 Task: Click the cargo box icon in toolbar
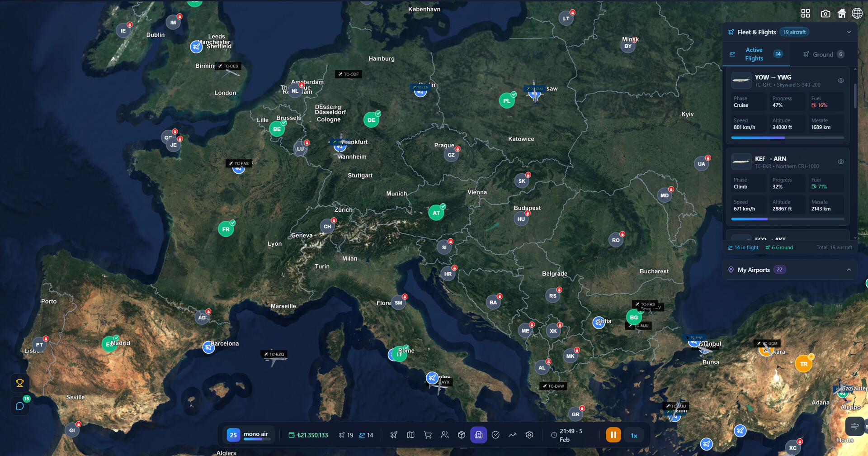point(462,435)
